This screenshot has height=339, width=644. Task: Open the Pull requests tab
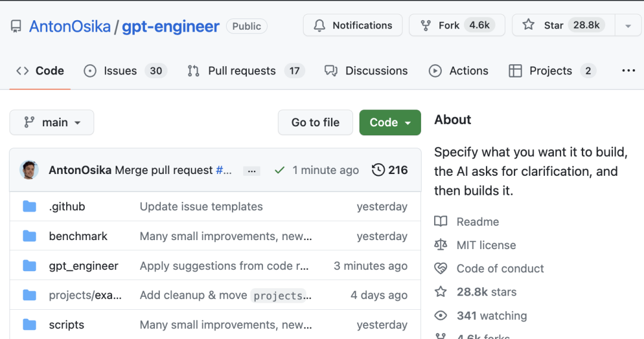coord(246,70)
